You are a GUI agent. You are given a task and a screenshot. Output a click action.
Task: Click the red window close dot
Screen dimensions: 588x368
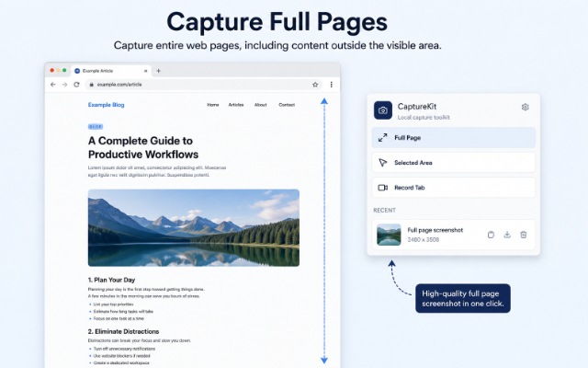pos(51,70)
